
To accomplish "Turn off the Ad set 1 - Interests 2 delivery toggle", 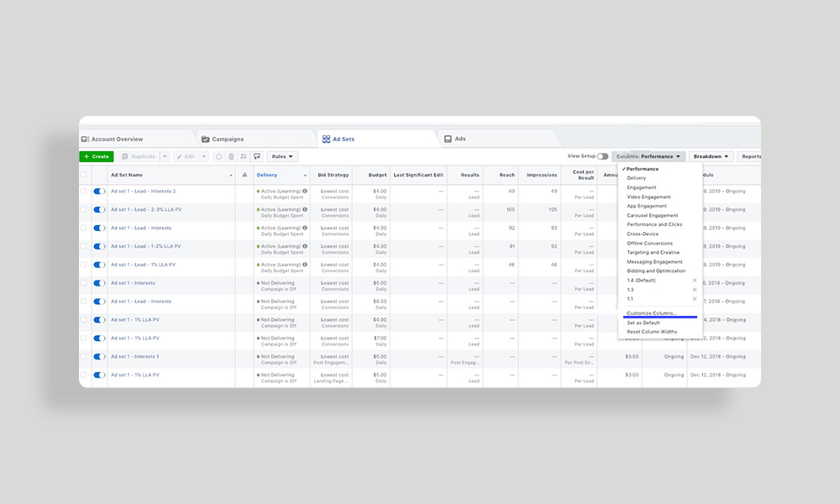I will tap(98, 191).
